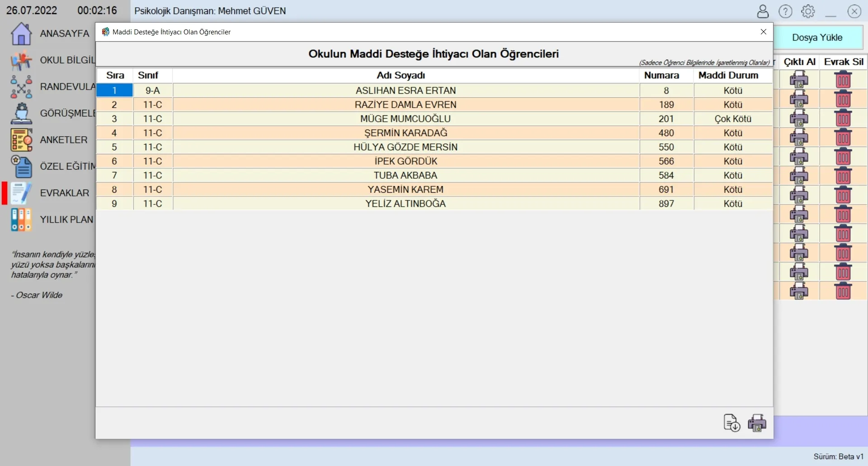Select the YELİZ ALTINBOĞA student row
Viewport: 868px width, 466px height.
click(405, 204)
